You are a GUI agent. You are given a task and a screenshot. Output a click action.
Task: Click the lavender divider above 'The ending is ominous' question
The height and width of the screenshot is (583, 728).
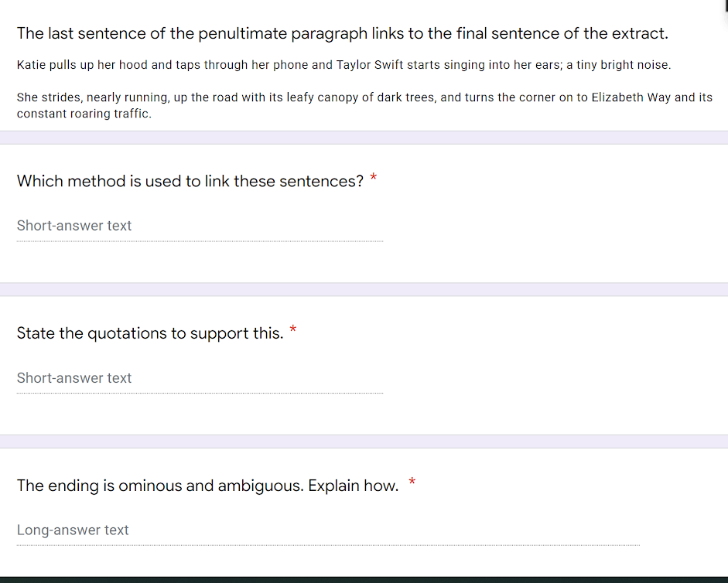364,442
